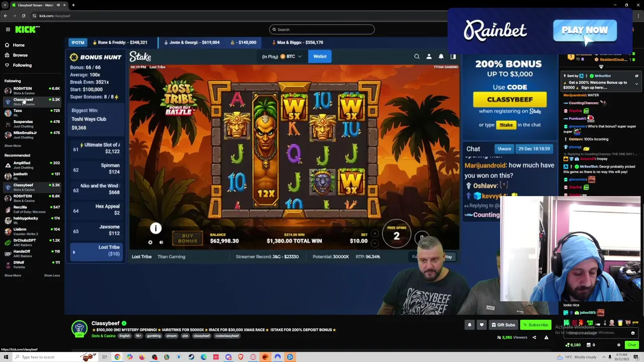Unpin the pinned chat message icon
This screenshot has height=362, width=644.
636,76
